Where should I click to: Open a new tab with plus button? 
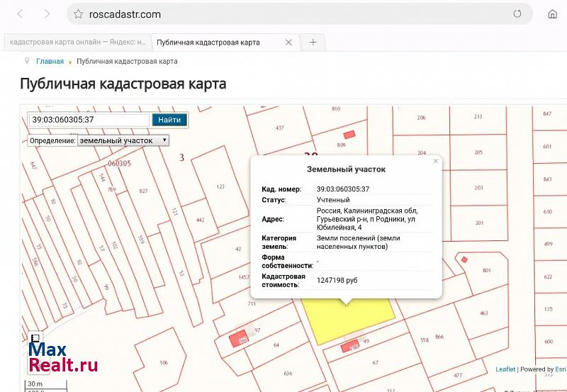click(x=313, y=43)
